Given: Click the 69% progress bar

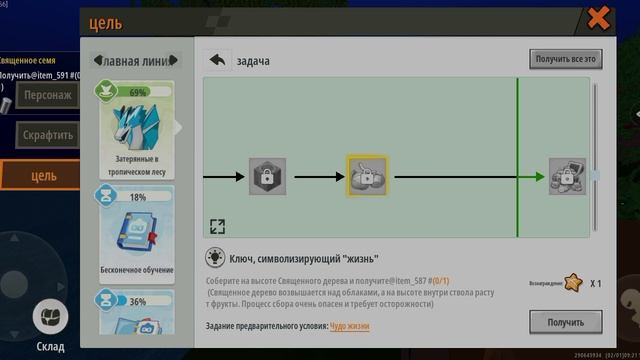Looking at the screenshot, I should (143, 92).
